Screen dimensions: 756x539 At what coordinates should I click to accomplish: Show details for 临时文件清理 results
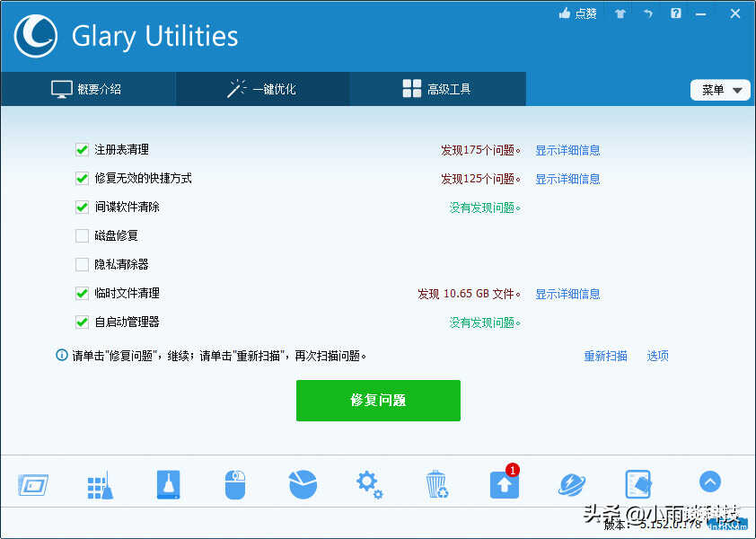pyautogui.click(x=567, y=294)
